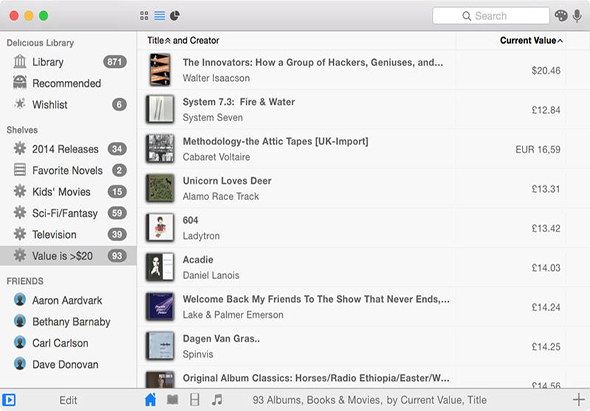Select The Innovators book cover thumbnail
Screen dimensions: 590x411
click(x=160, y=70)
